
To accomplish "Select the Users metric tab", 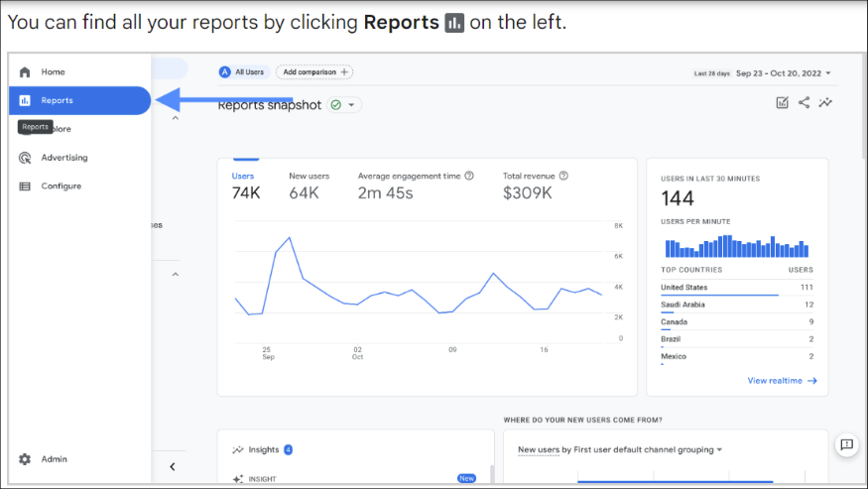I will pos(245,187).
